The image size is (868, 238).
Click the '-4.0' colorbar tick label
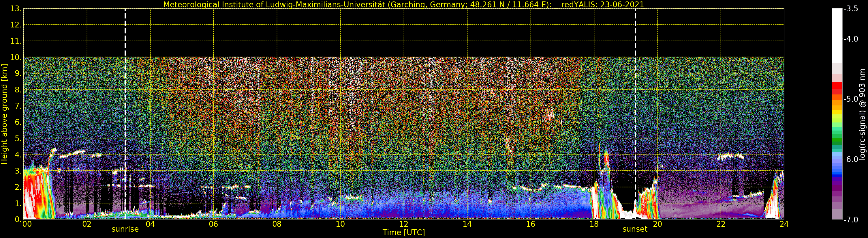tap(851, 39)
